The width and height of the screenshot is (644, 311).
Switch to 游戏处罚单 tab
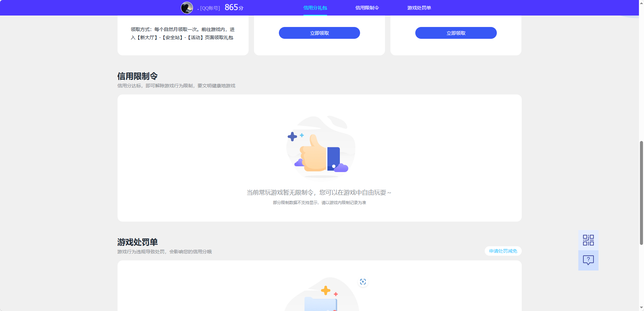pos(419,8)
